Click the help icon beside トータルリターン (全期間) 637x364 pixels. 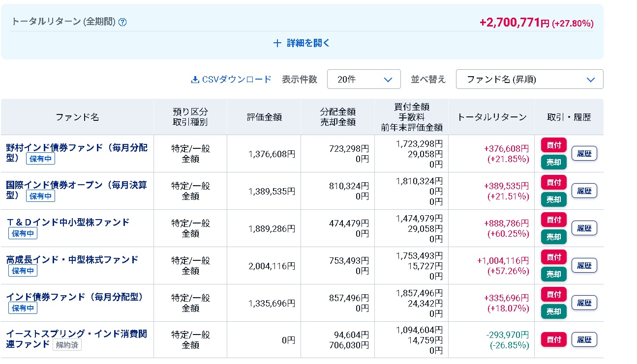point(122,22)
